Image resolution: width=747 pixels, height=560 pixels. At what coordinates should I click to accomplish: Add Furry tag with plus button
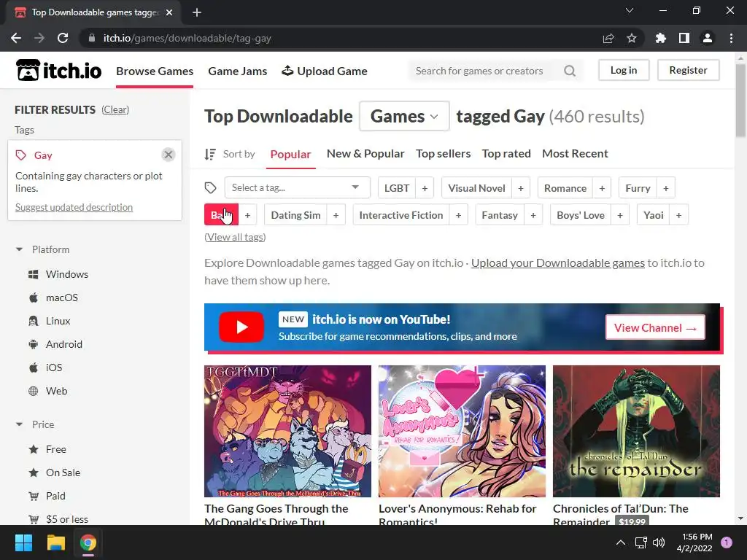tap(666, 188)
